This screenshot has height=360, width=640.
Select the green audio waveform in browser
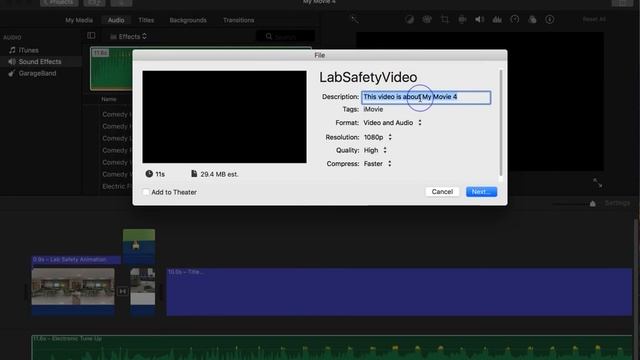[111, 68]
